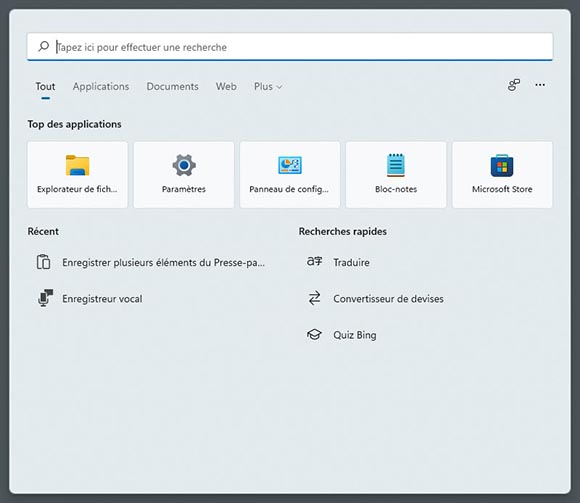Click the Traduire translate icon
This screenshot has height=503, width=580.
(314, 262)
